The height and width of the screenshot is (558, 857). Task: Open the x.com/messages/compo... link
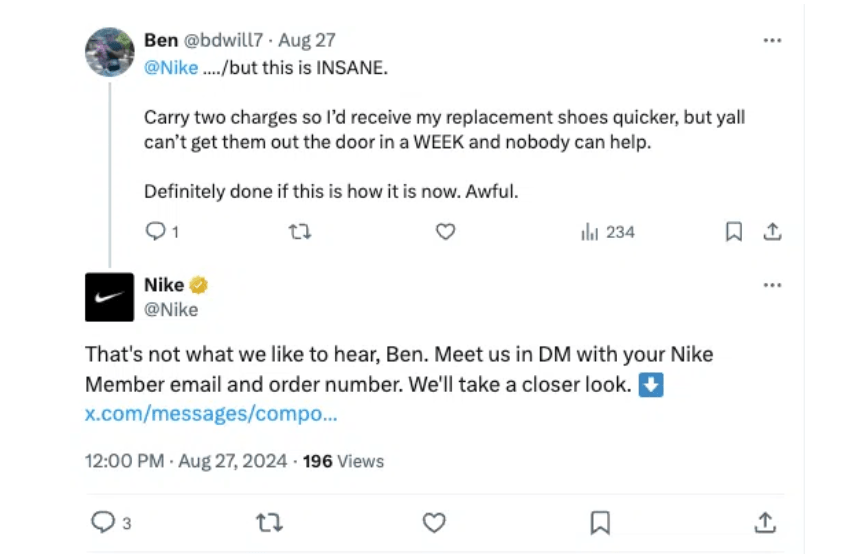[211, 414]
